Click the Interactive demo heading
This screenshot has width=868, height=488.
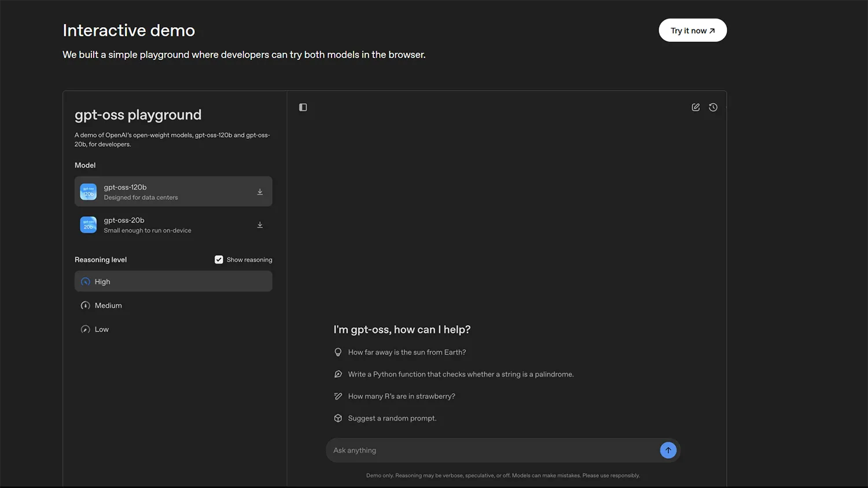[129, 30]
